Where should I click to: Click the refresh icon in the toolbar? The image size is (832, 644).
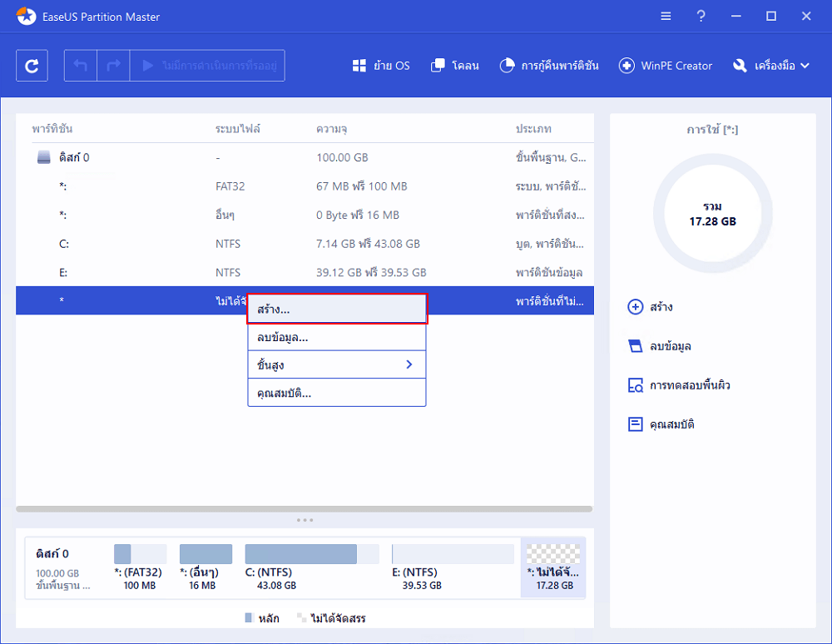[32, 66]
